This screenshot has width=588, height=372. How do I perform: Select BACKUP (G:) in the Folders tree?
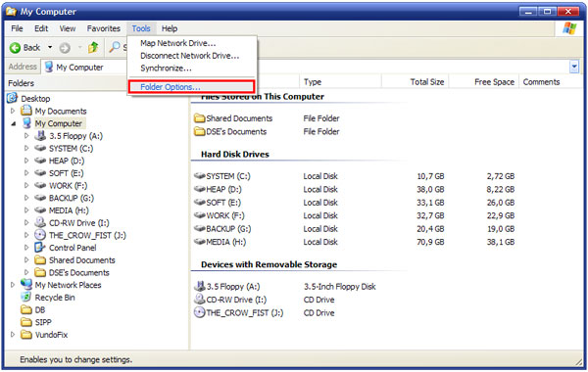(72, 198)
